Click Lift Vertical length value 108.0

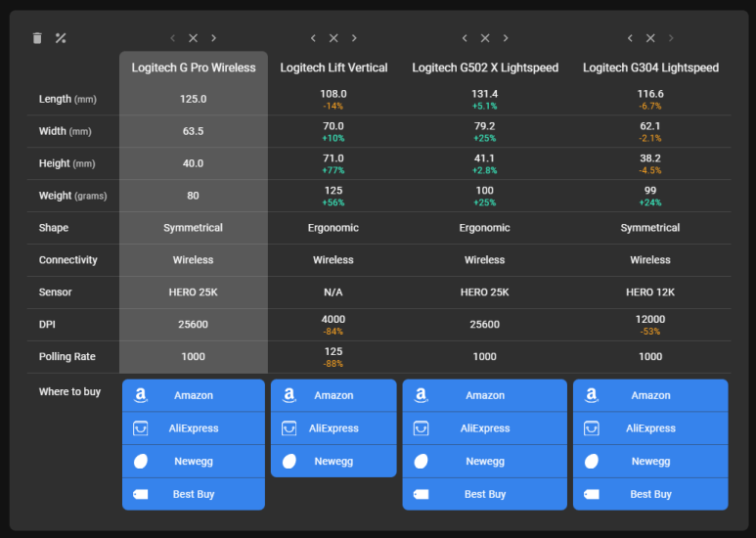334,94
